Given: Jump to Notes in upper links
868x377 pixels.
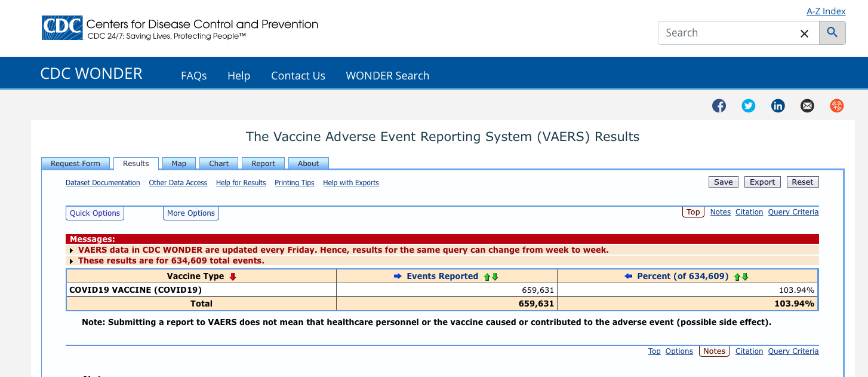Looking at the screenshot, I should tap(721, 212).
